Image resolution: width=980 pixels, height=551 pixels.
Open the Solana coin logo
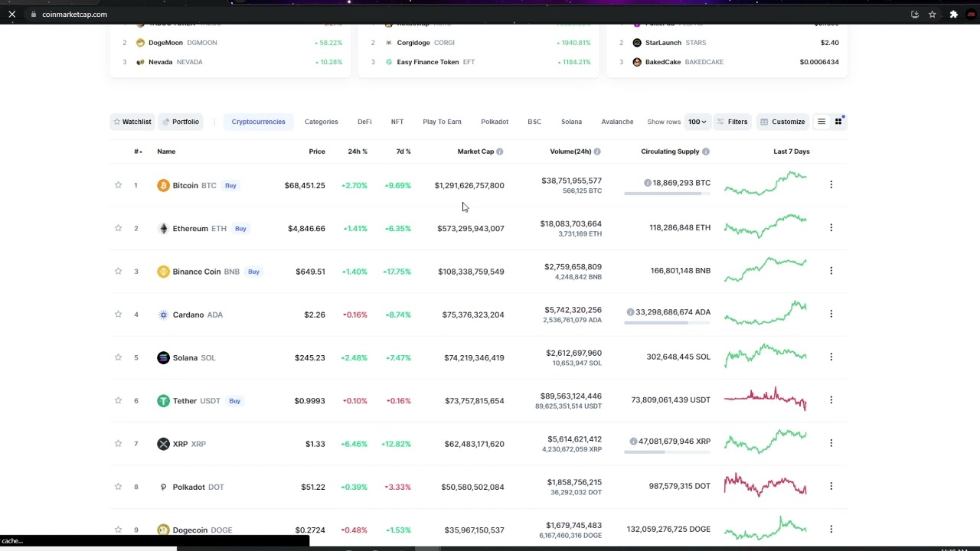point(163,357)
